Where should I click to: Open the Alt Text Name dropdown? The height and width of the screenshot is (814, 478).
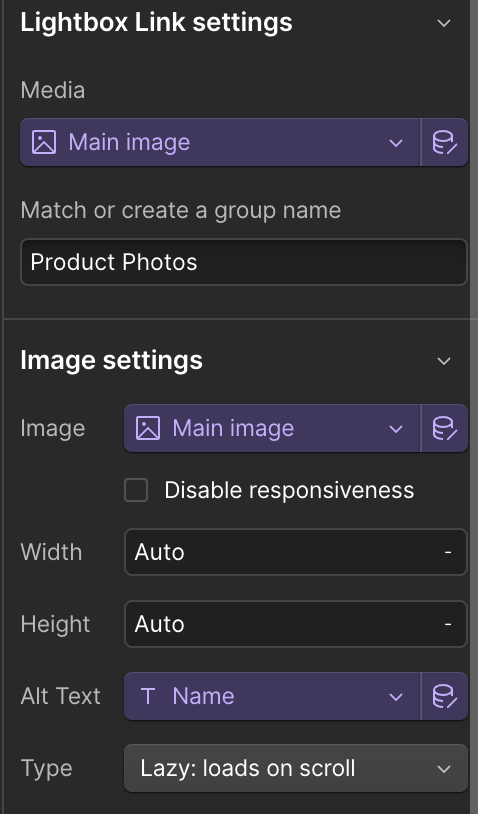272,696
